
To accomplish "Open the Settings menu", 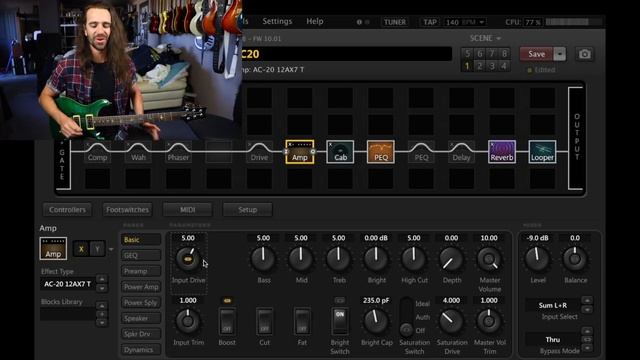I will pyautogui.click(x=277, y=21).
